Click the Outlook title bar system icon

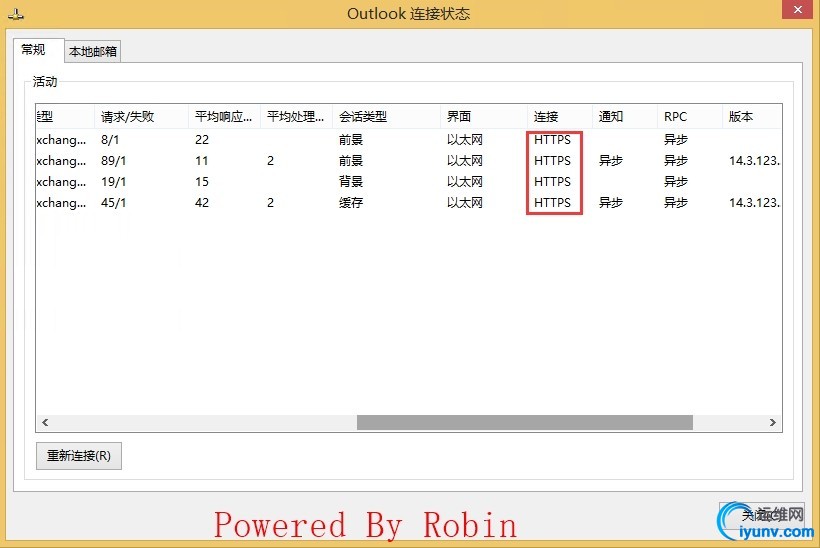(16, 15)
